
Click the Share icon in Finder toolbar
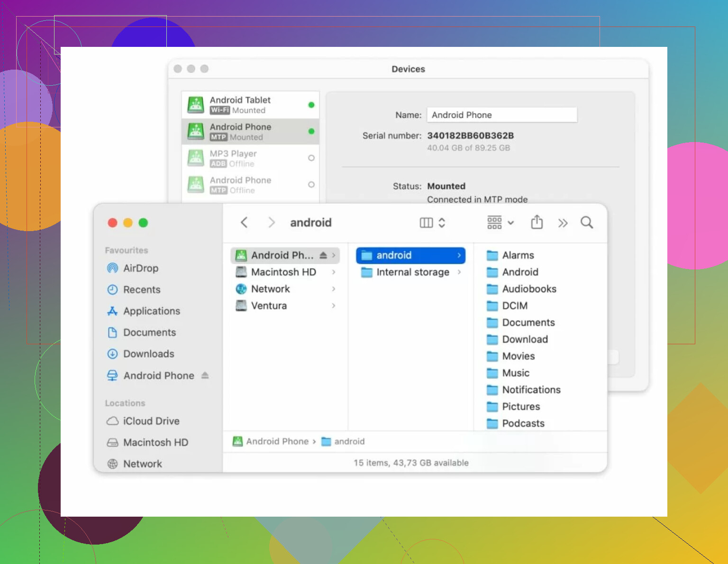click(x=537, y=222)
